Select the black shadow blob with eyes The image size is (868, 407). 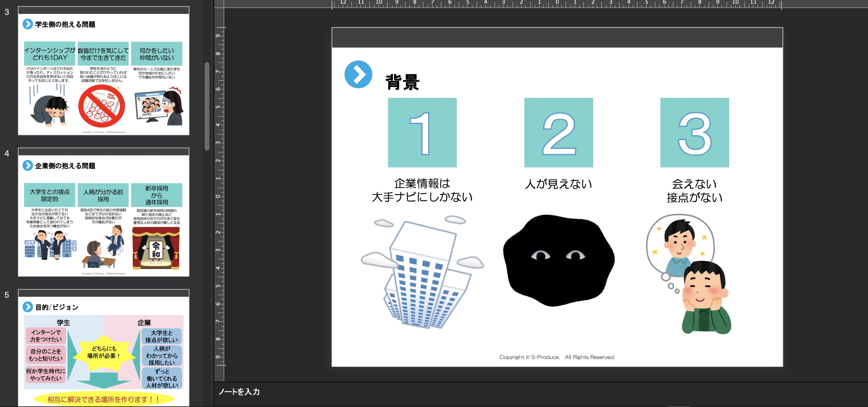[x=558, y=261]
